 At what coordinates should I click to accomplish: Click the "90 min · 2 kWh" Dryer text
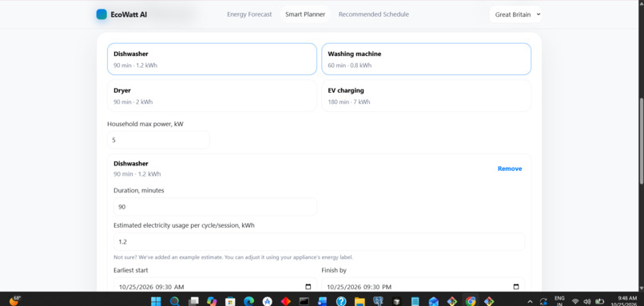click(x=133, y=101)
